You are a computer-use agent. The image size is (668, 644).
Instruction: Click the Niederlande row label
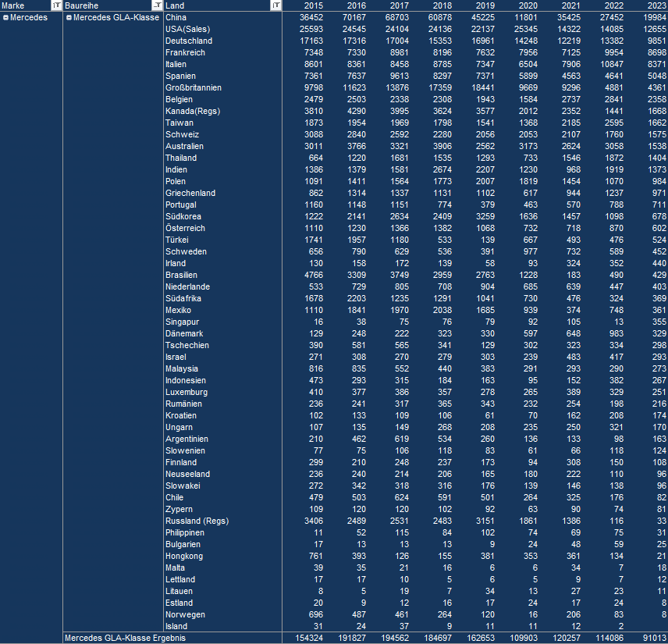[x=188, y=286]
